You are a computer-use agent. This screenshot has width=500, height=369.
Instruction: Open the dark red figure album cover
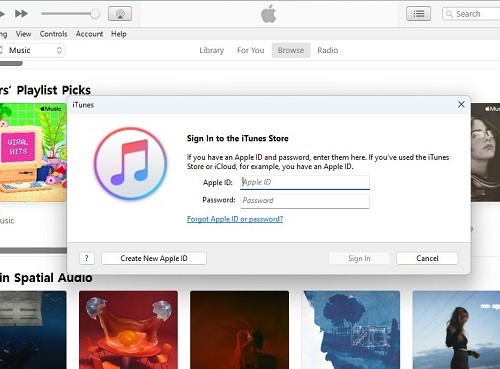pyautogui.click(x=239, y=330)
